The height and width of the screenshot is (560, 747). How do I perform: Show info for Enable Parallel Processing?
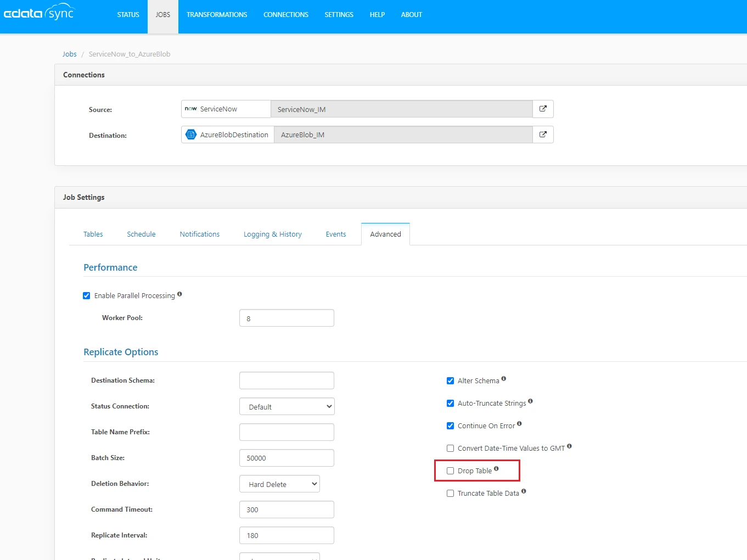pos(179,294)
